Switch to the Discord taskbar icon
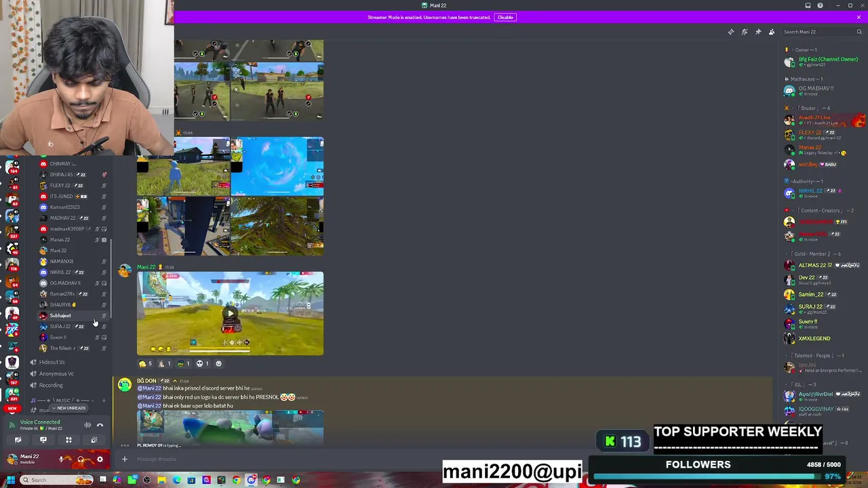Image resolution: width=868 pixels, height=488 pixels. click(x=251, y=480)
